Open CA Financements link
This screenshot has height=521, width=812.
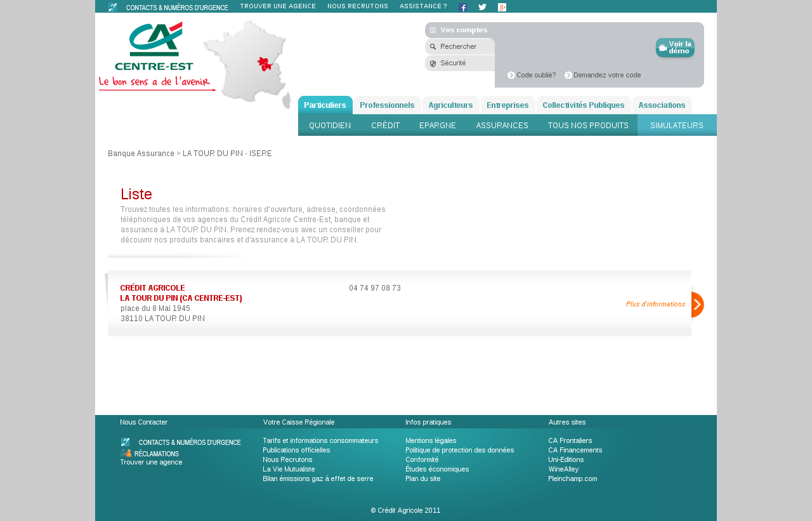click(575, 450)
